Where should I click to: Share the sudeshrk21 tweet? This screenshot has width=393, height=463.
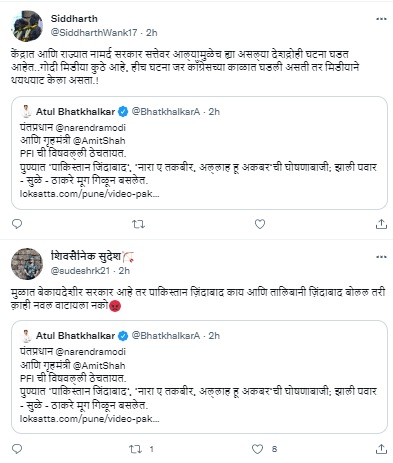pos(381,449)
